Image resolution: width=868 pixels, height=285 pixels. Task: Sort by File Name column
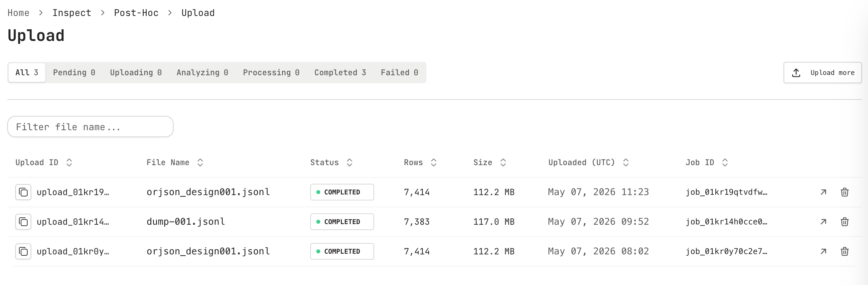pyautogui.click(x=175, y=162)
